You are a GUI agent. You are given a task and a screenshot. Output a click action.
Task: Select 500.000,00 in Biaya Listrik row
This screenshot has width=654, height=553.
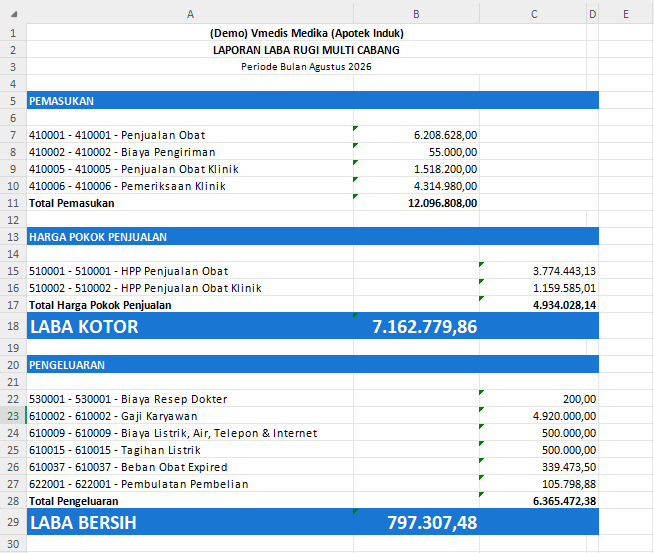click(569, 433)
